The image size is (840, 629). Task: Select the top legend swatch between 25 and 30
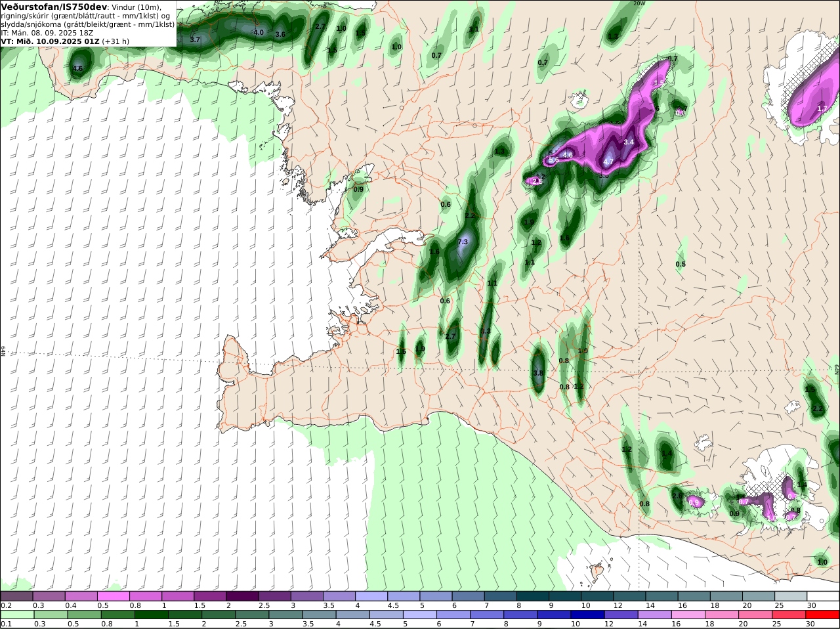click(x=791, y=596)
